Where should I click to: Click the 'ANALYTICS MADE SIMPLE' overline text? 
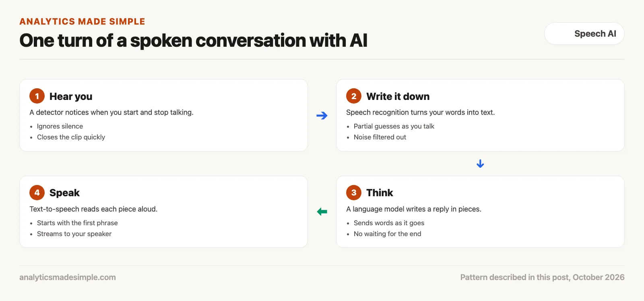point(82,21)
